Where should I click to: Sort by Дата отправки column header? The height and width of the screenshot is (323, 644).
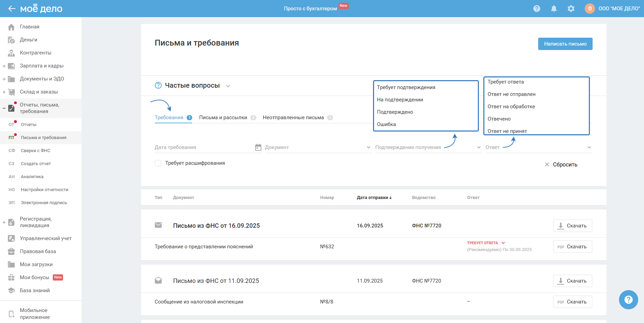click(x=374, y=198)
